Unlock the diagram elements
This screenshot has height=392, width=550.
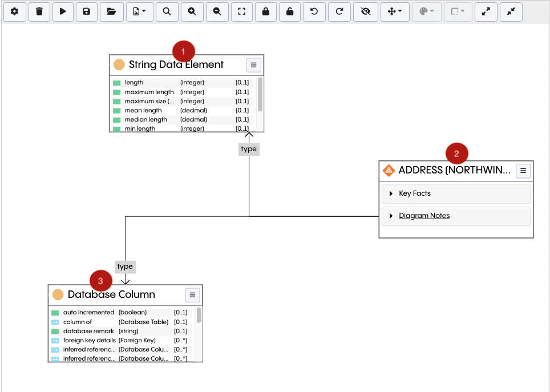[290, 11]
